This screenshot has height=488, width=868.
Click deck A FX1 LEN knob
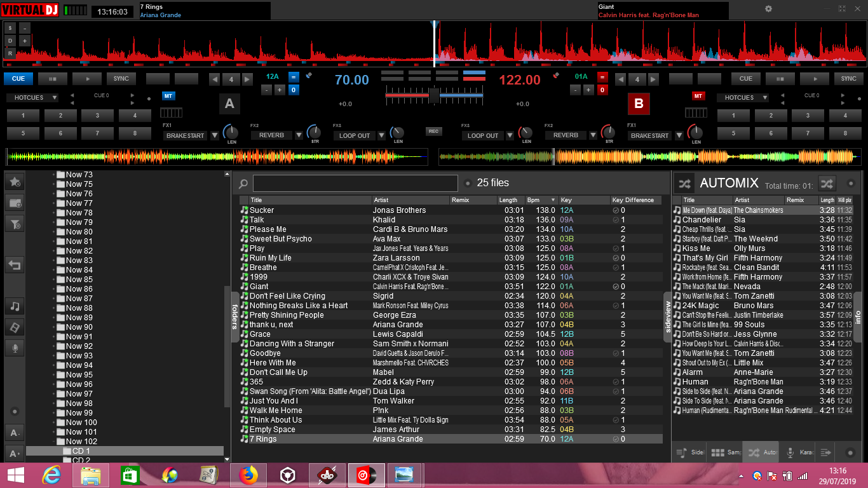pyautogui.click(x=230, y=132)
